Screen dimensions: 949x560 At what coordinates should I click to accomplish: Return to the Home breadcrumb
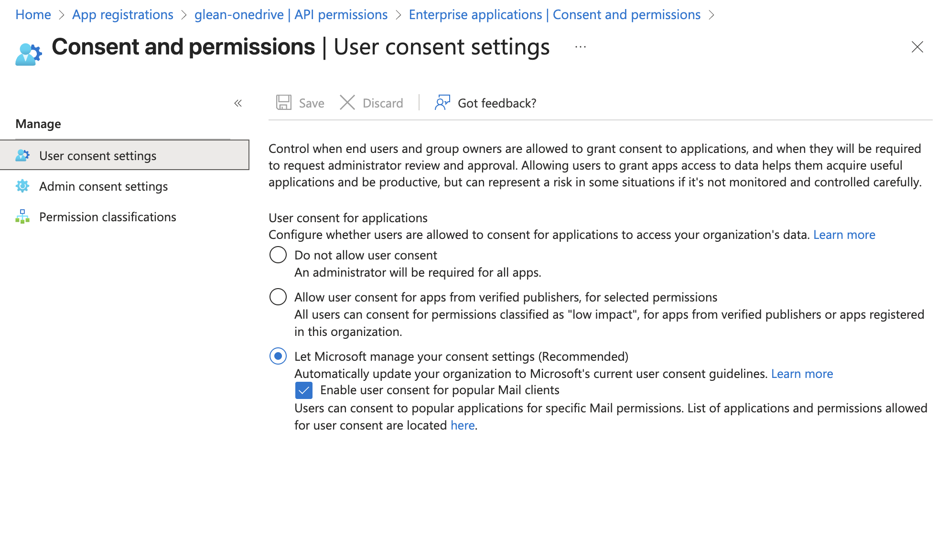(x=33, y=15)
